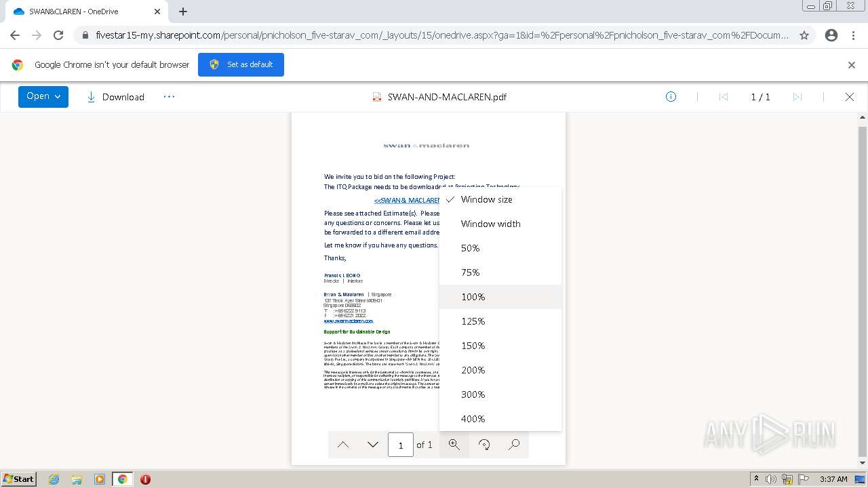Set zoom to 300%
The width and height of the screenshot is (868, 488).
tap(500, 394)
